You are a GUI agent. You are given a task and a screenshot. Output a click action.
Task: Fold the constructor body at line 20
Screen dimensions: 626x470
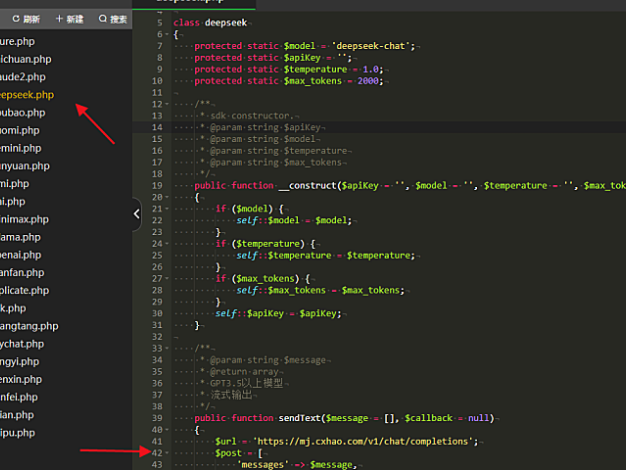(x=167, y=198)
